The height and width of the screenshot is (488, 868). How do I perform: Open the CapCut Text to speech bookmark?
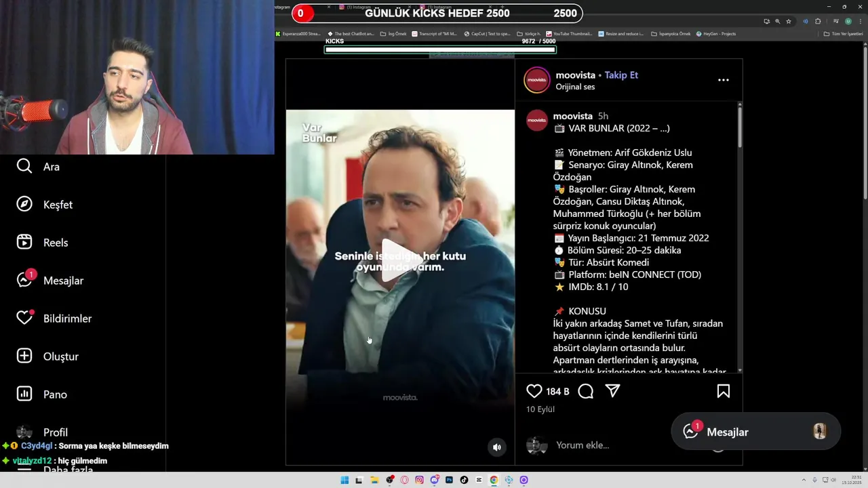487,33
